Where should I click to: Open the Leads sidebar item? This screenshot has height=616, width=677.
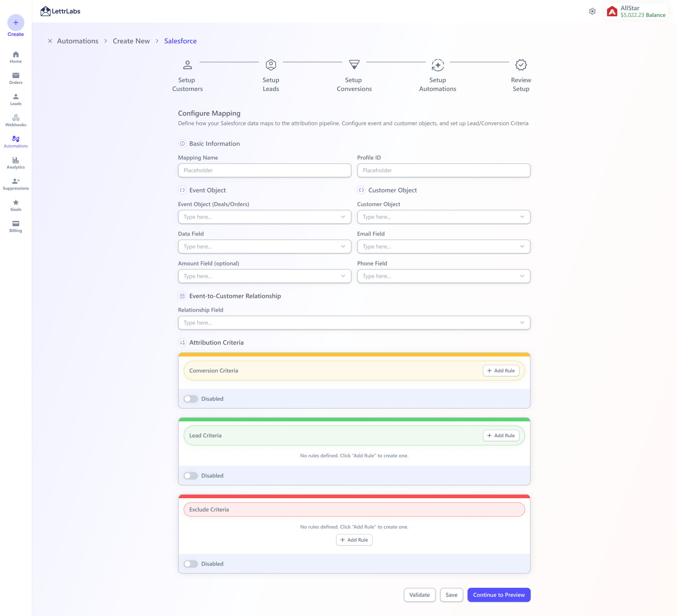click(16, 99)
